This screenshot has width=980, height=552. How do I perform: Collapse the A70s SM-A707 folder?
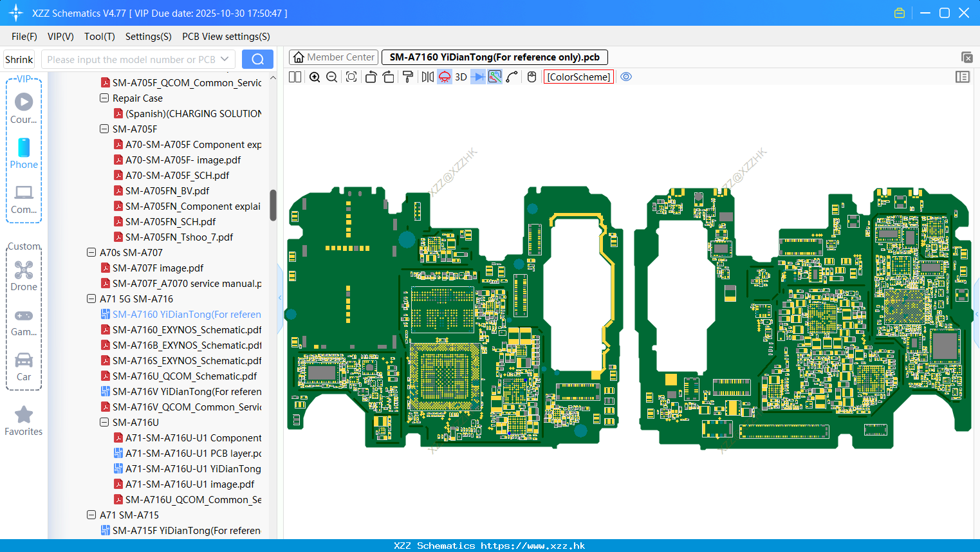pos(91,253)
